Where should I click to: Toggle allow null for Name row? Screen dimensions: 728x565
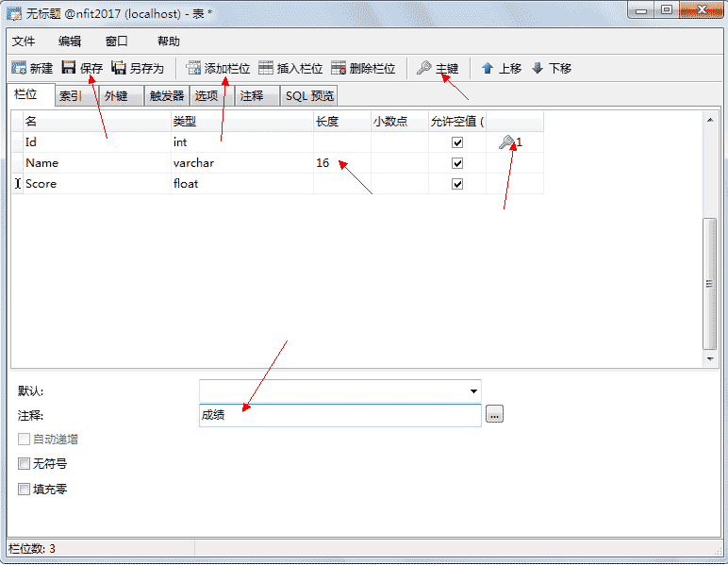coord(457,163)
